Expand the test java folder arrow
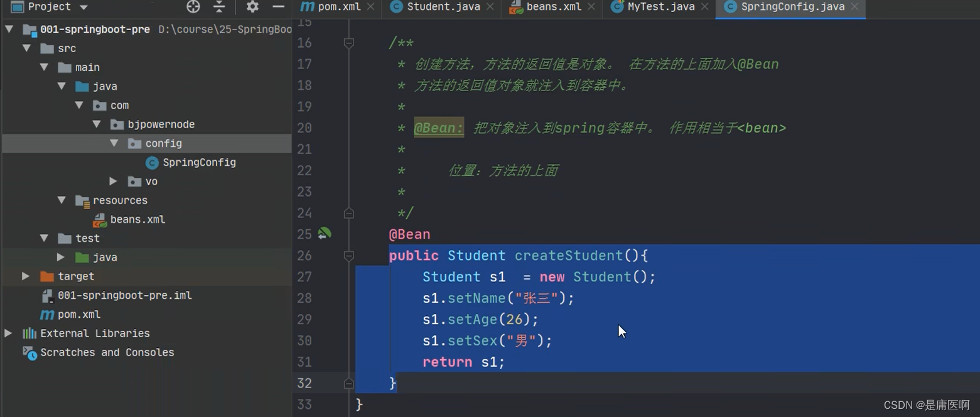 (x=60, y=257)
